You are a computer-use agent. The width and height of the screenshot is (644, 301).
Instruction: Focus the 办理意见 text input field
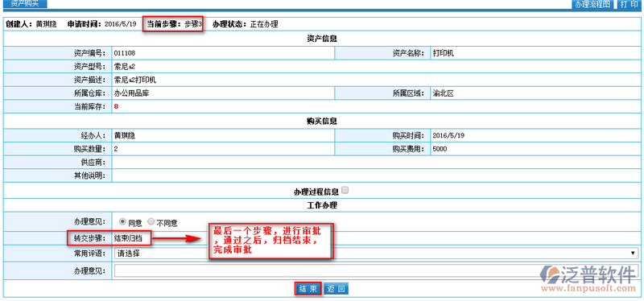click(x=376, y=271)
